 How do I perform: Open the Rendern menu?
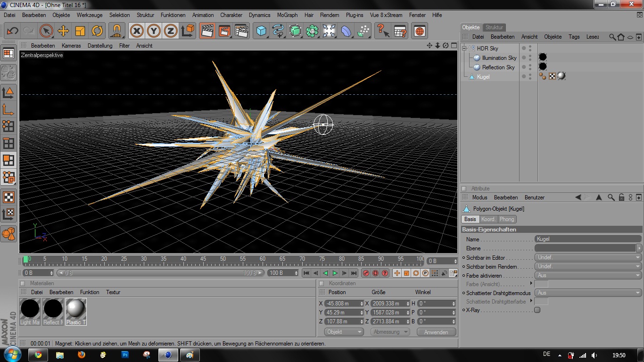point(330,15)
